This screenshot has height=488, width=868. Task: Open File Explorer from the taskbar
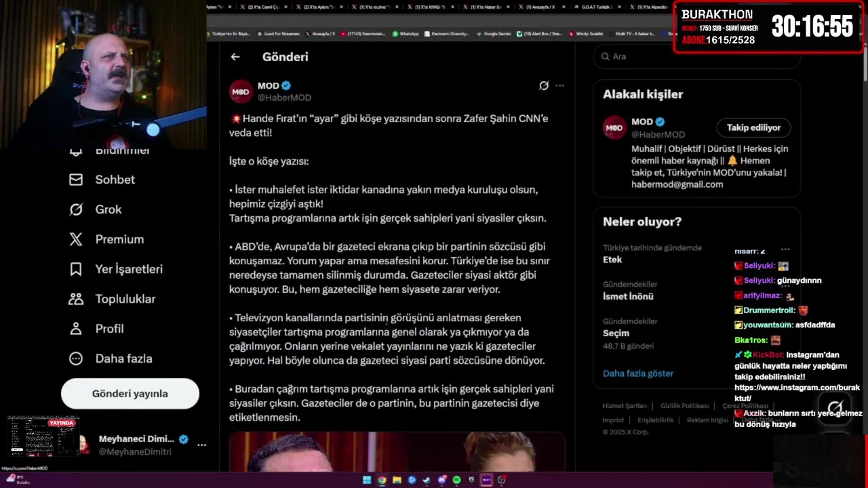click(x=397, y=480)
